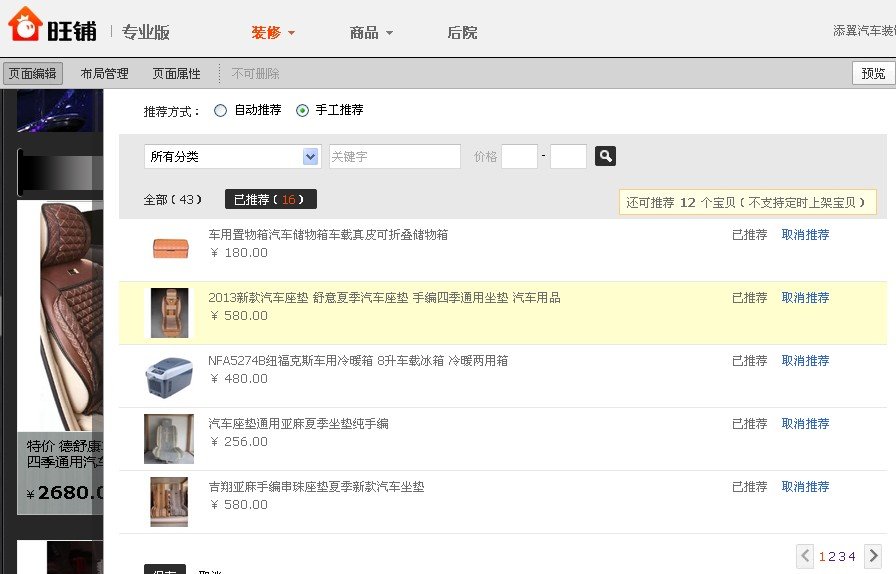
Task: Select 手工推荐 radio button
Action: 303,111
